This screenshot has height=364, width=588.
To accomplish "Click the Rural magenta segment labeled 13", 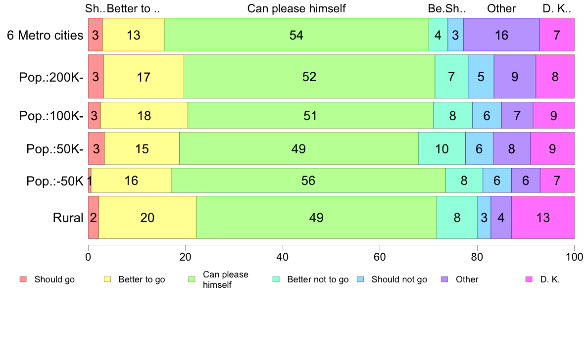I will tap(543, 218).
